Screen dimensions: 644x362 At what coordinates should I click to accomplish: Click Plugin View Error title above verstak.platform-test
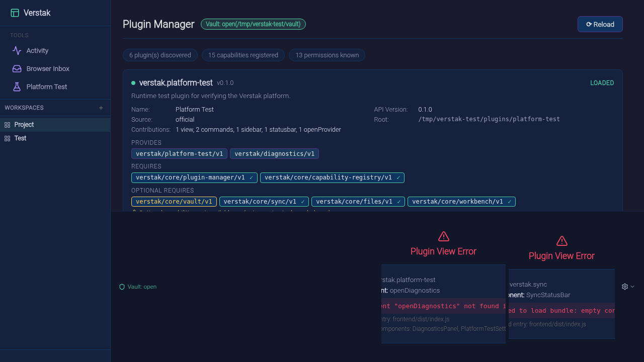point(443,251)
